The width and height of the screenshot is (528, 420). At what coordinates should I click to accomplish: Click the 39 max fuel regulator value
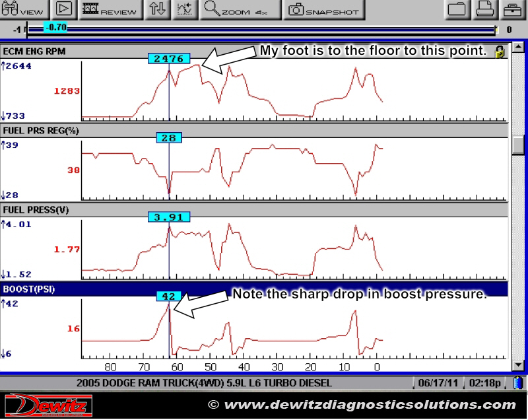pyautogui.click(x=10, y=145)
